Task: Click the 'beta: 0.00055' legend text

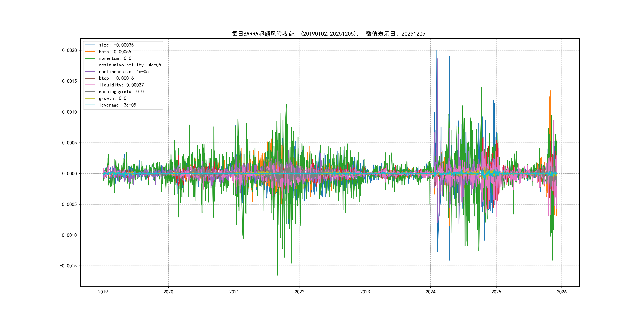Action: point(115,52)
